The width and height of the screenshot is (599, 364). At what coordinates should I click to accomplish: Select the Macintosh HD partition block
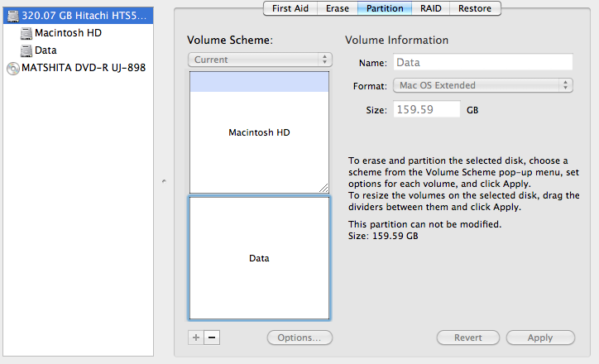tap(259, 132)
